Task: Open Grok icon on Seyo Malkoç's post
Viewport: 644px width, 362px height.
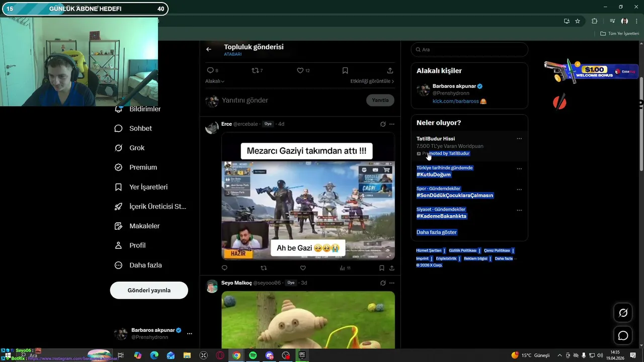Action: pos(383,283)
